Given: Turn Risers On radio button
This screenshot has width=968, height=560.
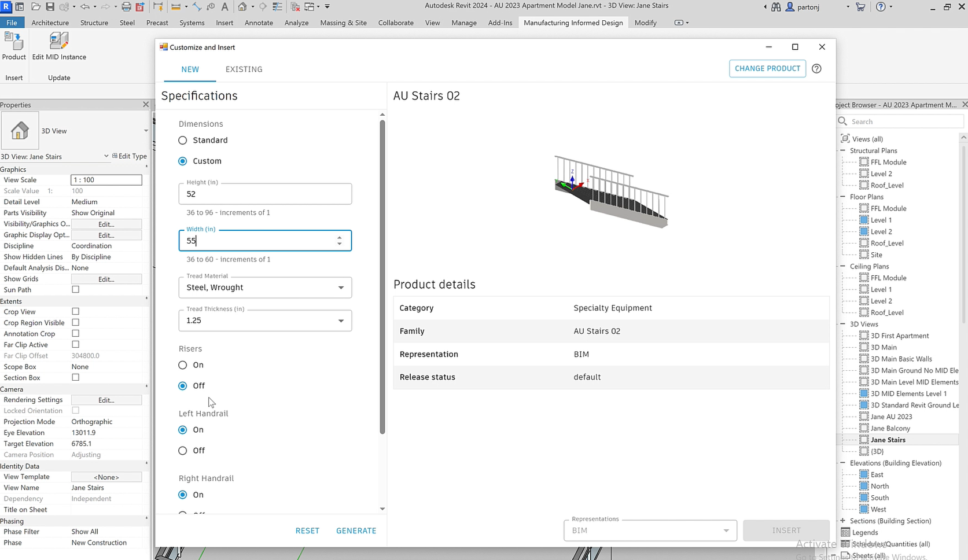Looking at the screenshot, I should (x=183, y=365).
